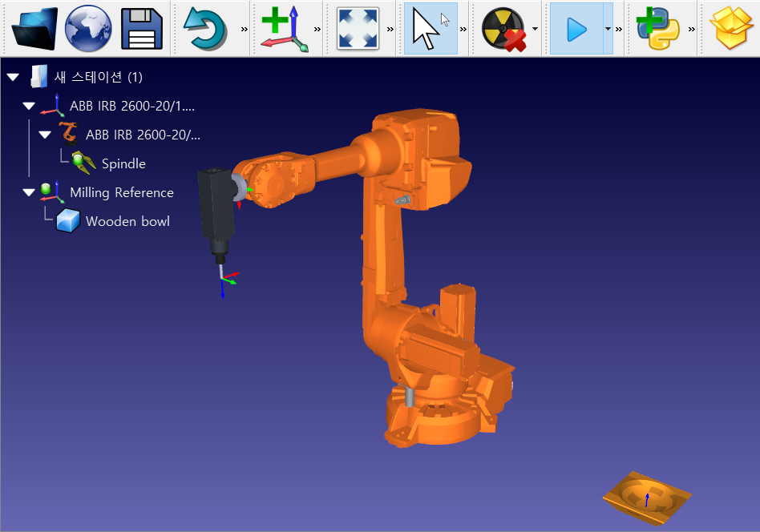
Task: Click the Milling Reference frame icon
Action: (x=52, y=191)
